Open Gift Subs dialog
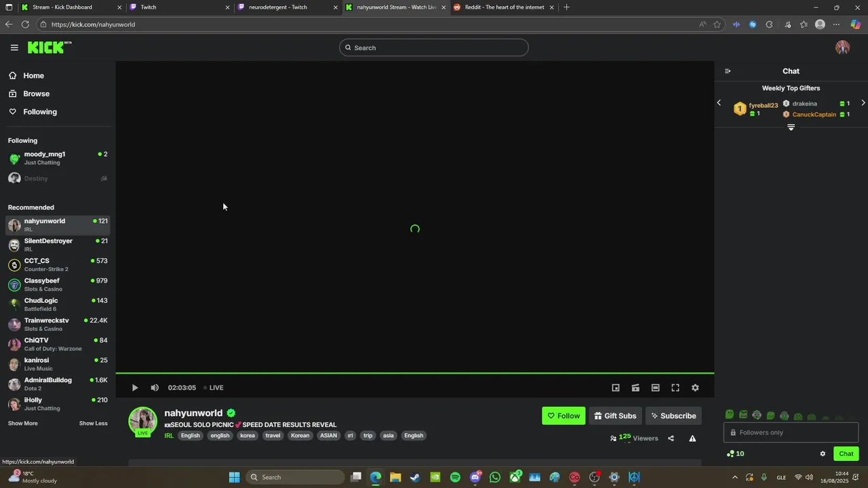The height and width of the screenshot is (488, 868). (615, 416)
